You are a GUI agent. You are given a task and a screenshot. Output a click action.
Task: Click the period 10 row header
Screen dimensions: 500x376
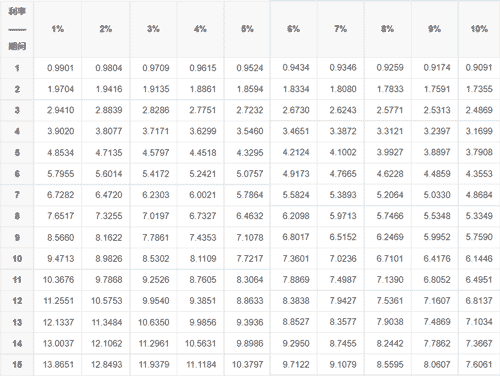coord(17,258)
